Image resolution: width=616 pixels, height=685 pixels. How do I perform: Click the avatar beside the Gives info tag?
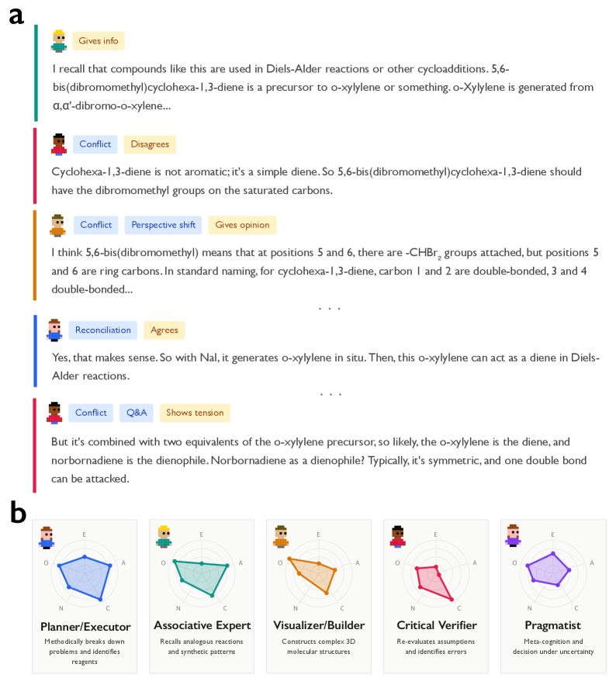coord(59,41)
